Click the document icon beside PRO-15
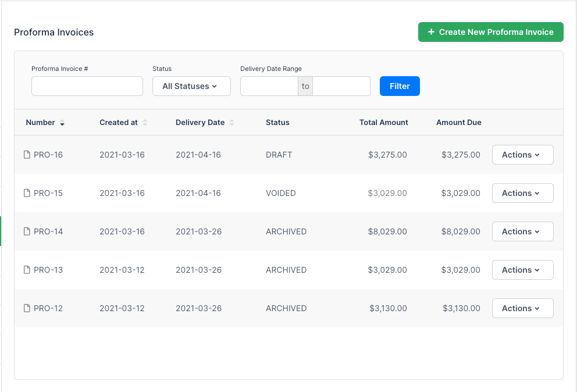577x392 pixels. [26, 193]
